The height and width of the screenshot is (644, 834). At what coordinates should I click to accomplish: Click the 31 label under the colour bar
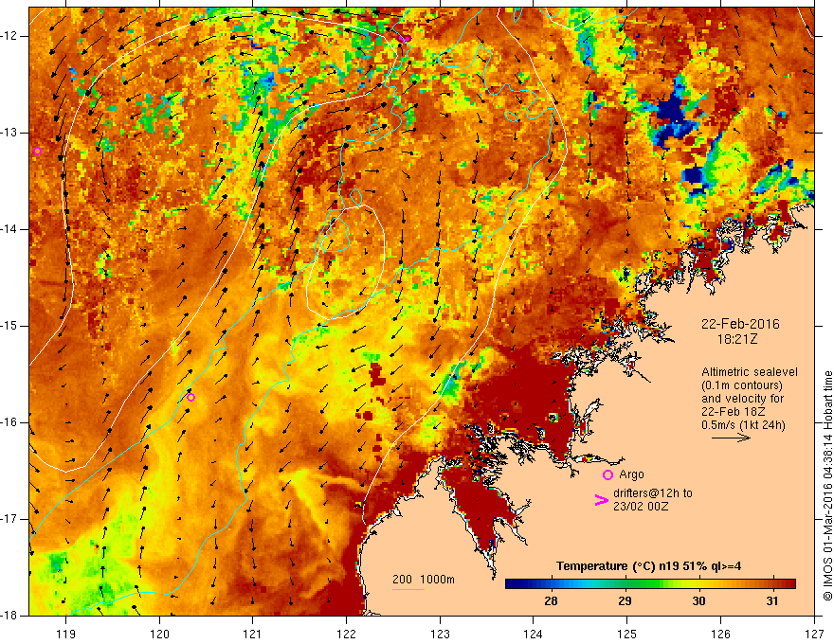[771, 601]
